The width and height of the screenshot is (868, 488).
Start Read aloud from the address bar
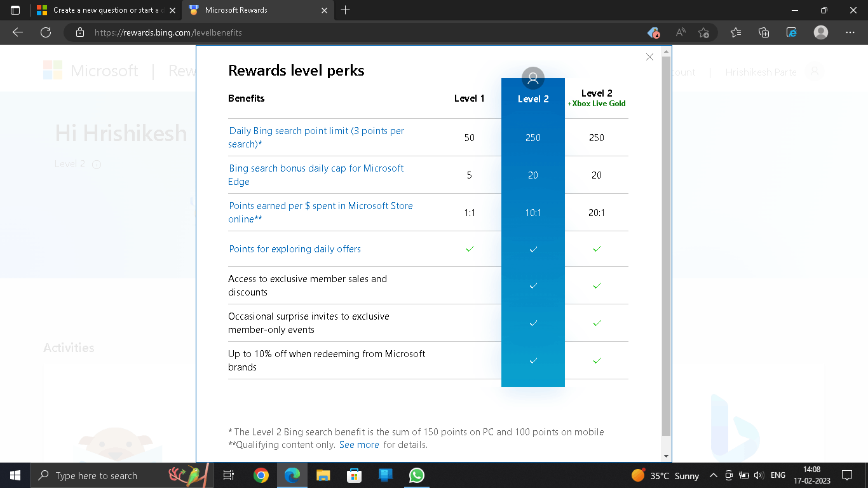681,32
